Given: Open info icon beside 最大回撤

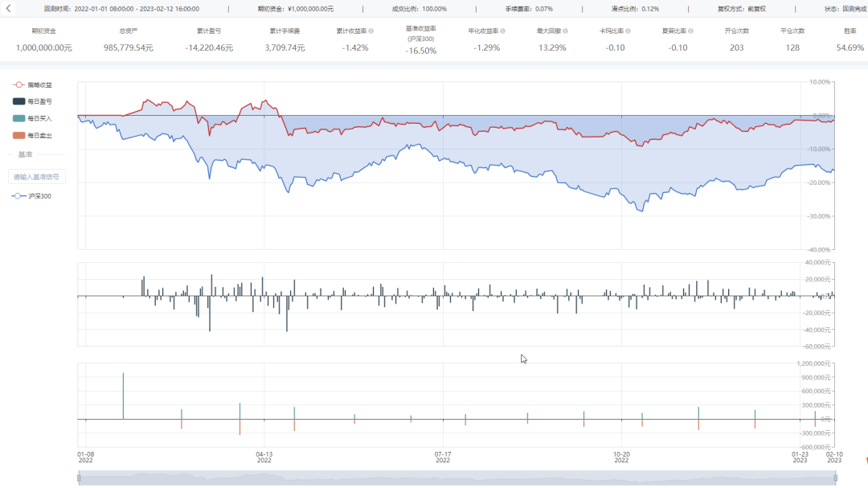Looking at the screenshot, I should pyautogui.click(x=565, y=31).
